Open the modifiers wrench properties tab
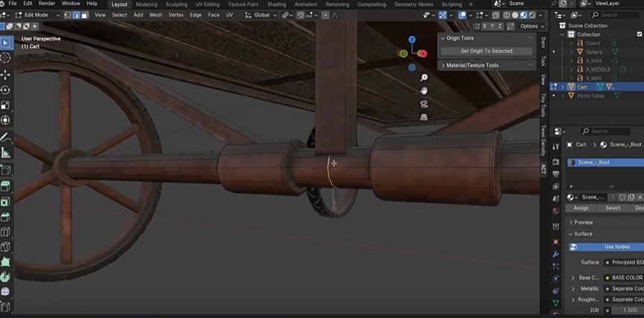Image resolution: width=644 pixels, height=318 pixels. 555,255
